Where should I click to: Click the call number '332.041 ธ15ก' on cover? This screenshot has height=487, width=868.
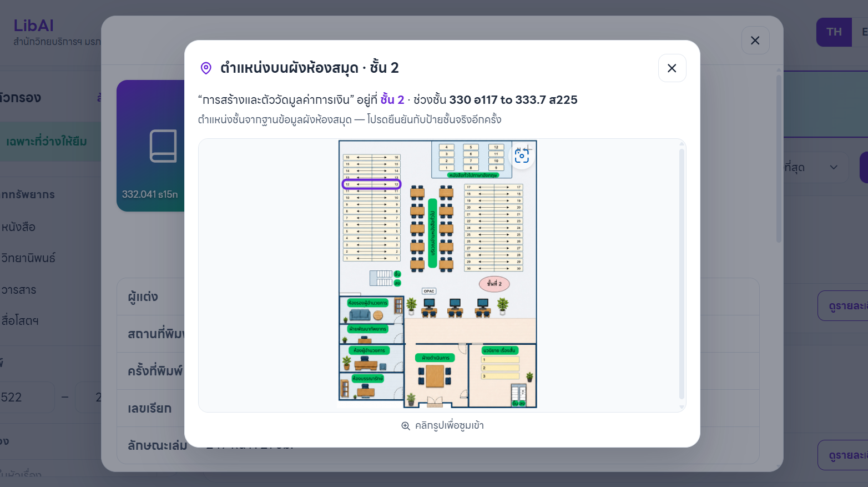click(x=150, y=194)
